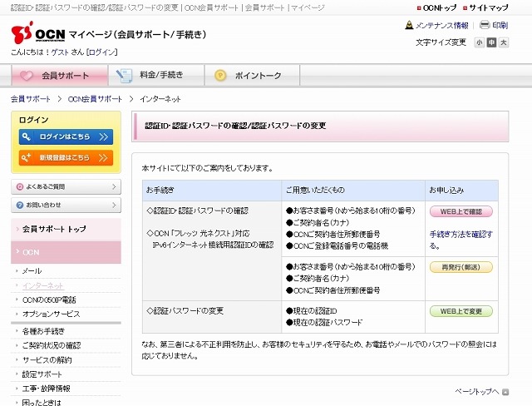Screen dimensions: 532x406
Task: Set text size to 大
Action: (x=504, y=42)
